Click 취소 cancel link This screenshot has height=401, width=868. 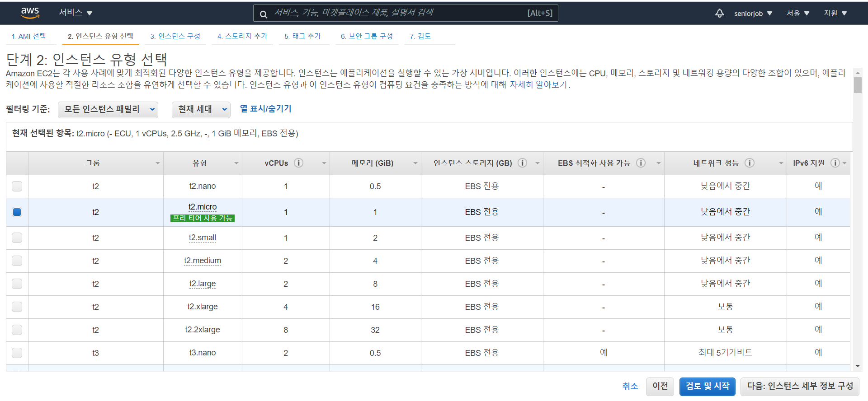[x=630, y=386]
